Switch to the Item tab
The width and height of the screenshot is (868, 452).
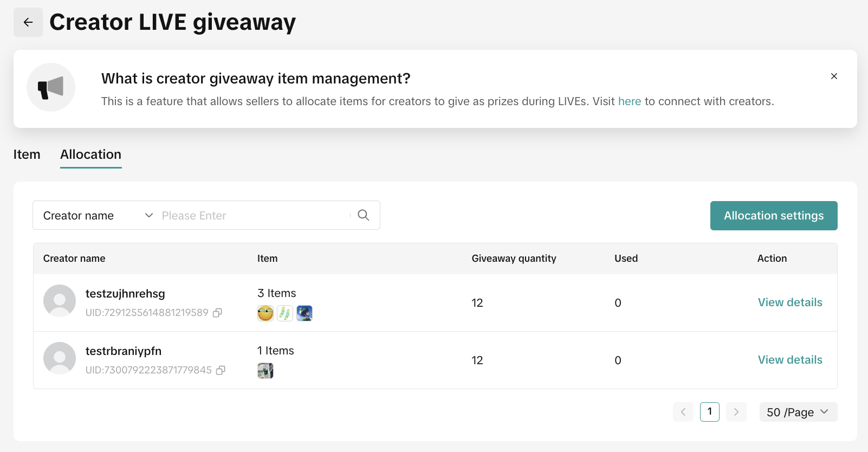pos(27,154)
